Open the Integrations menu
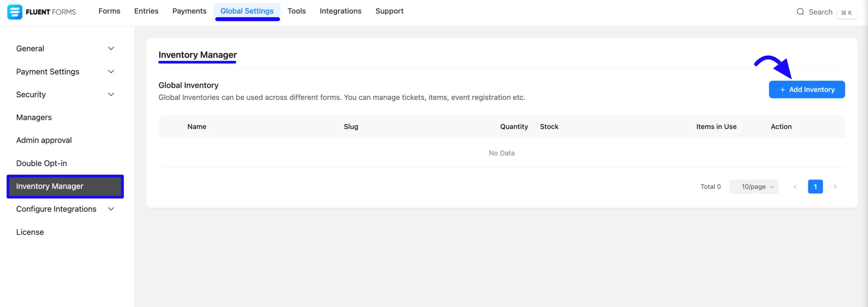 340,11
